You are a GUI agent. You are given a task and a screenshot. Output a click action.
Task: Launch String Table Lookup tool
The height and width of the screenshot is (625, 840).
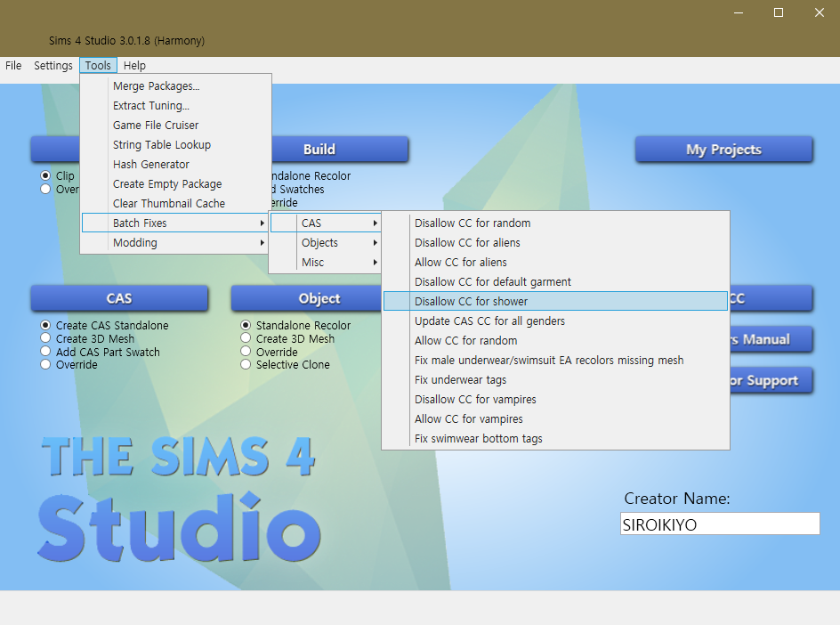pos(175,145)
